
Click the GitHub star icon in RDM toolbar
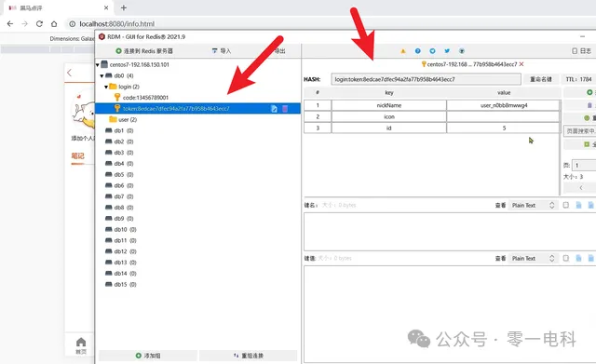(x=462, y=51)
